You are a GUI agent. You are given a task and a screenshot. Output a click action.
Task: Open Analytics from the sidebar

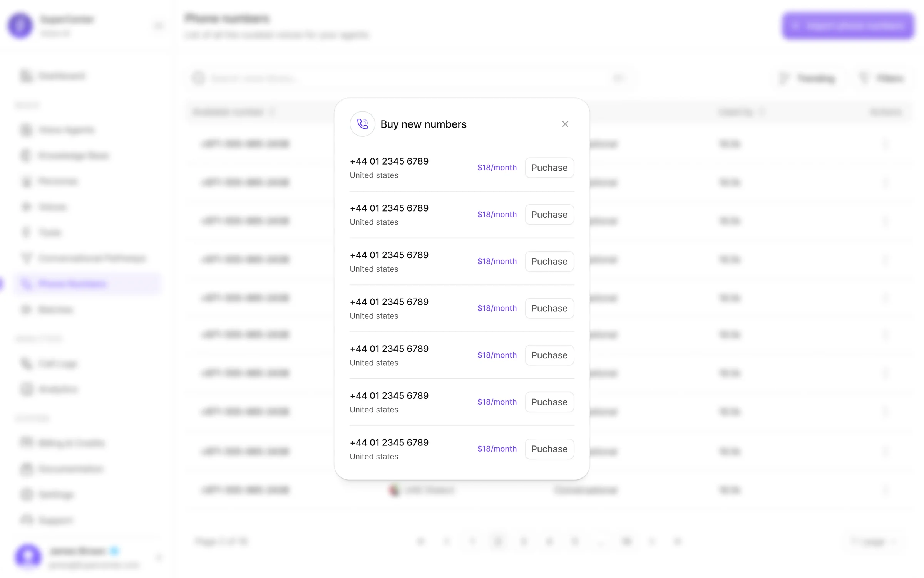click(x=58, y=389)
